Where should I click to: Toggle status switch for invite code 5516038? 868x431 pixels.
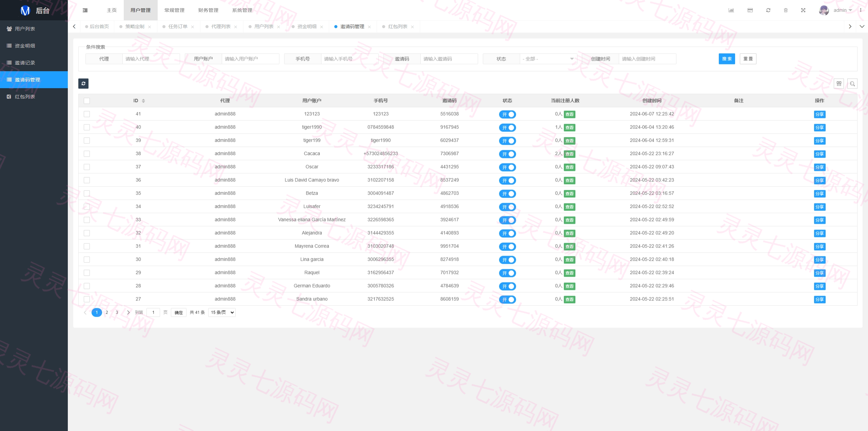coord(507,114)
